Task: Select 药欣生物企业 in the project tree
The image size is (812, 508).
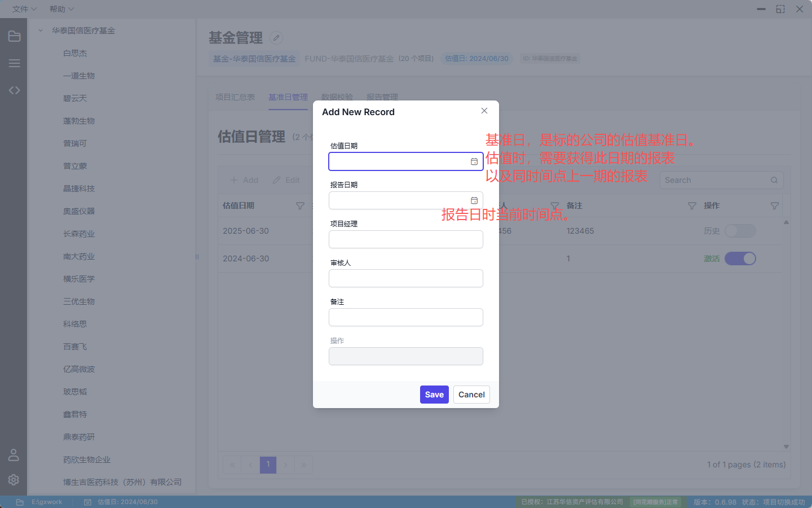Action: point(87,459)
